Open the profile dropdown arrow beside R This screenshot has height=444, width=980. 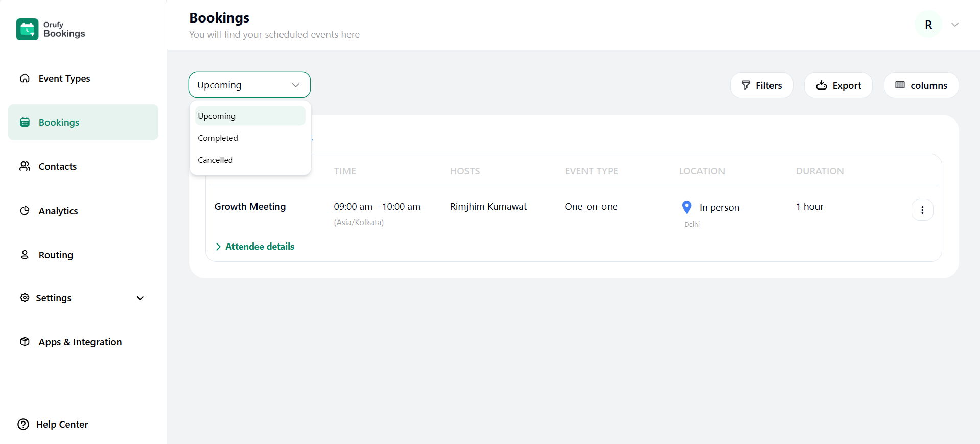(954, 25)
